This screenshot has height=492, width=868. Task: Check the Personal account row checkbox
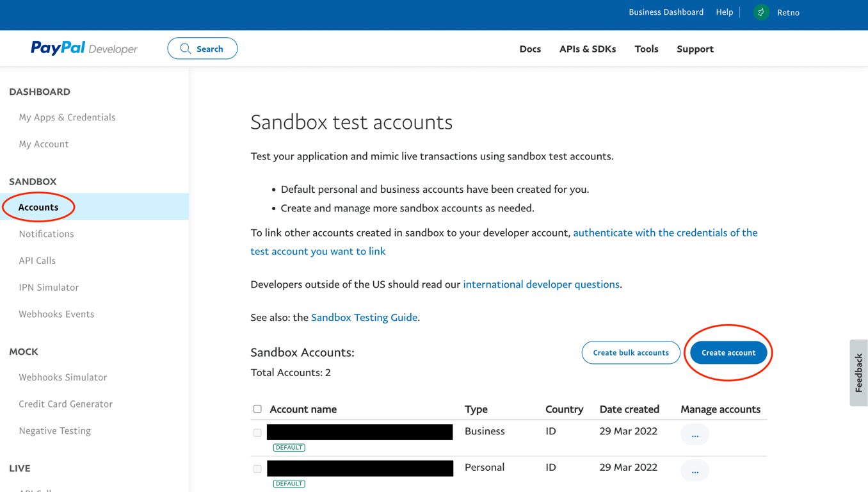tap(257, 469)
